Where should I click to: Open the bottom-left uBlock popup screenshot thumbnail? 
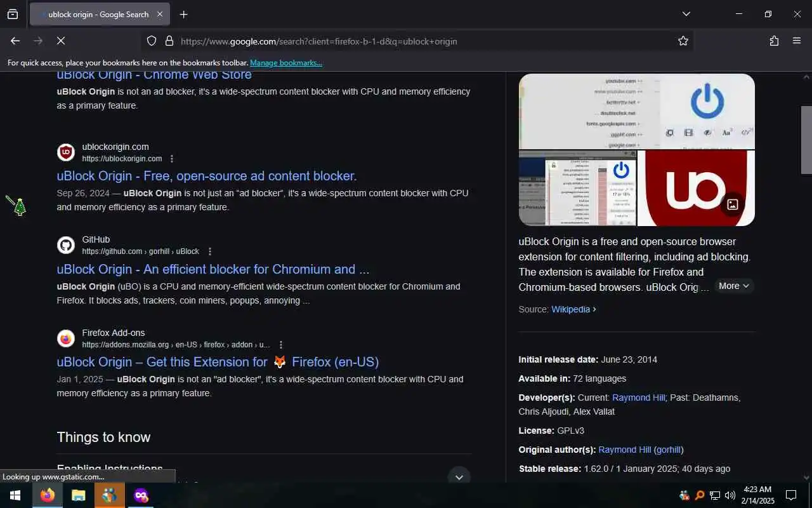577,188
